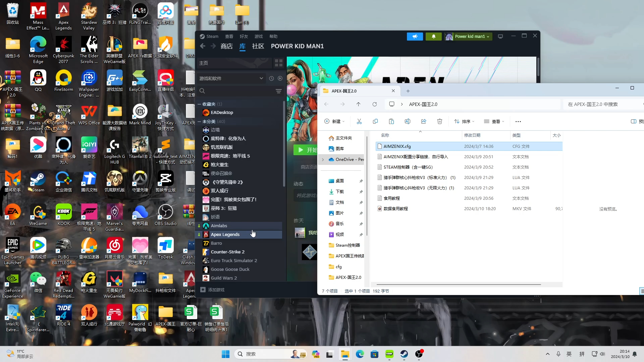The width and height of the screenshot is (644, 362).
Task: Go back in the Steam navigation
Action: tap(203, 46)
